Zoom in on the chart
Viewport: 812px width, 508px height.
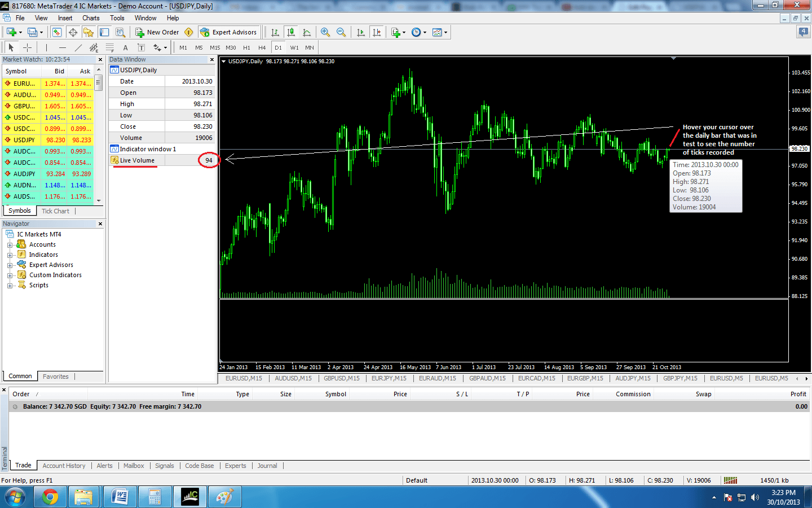tap(325, 32)
